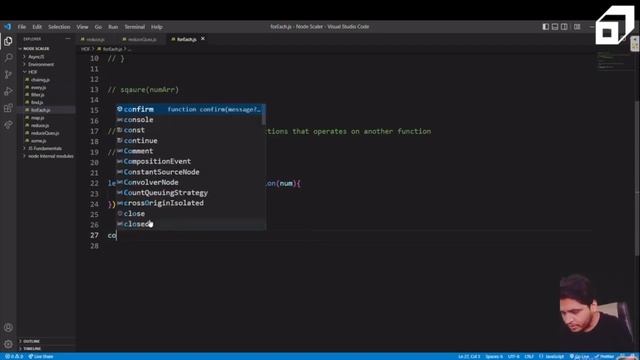Image resolution: width=640 pixels, height=360 pixels.
Task: Click the VS Code logo icon
Action: [x=8, y=27]
